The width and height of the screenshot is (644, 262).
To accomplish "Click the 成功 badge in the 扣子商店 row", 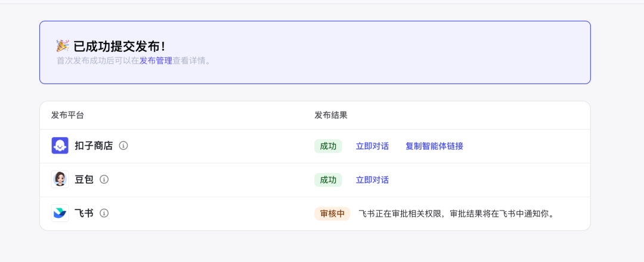I will pyautogui.click(x=328, y=146).
